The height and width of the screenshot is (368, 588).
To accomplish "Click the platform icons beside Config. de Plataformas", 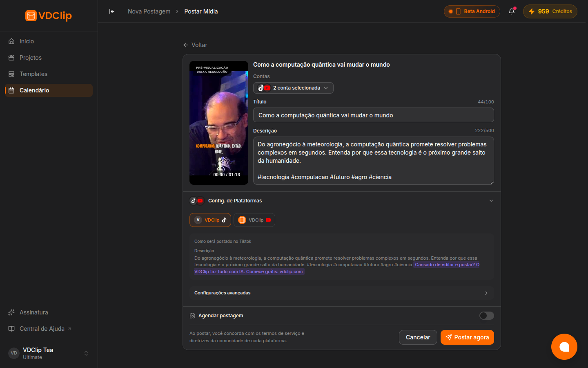I will [x=197, y=201].
